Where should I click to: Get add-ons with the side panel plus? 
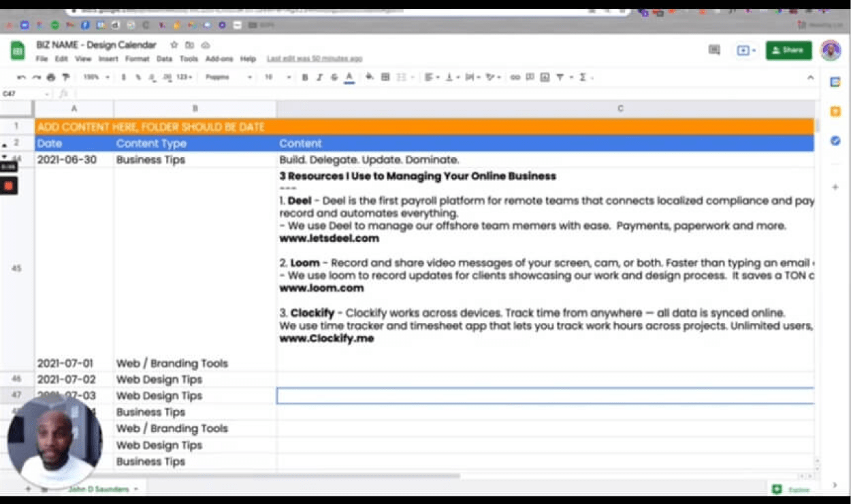click(x=835, y=187)
